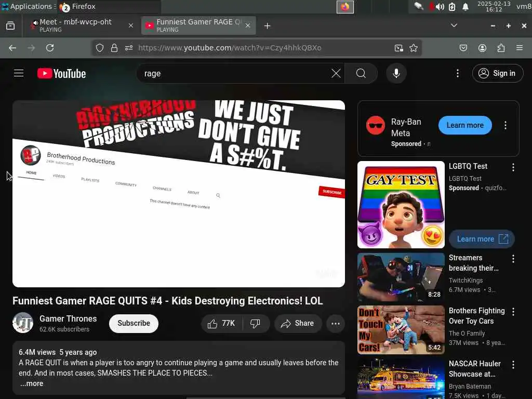Viewport: 532px width, 399px height.
Task: Switch to Meet mbf-wvcp-oht tab
Action: 82,25
